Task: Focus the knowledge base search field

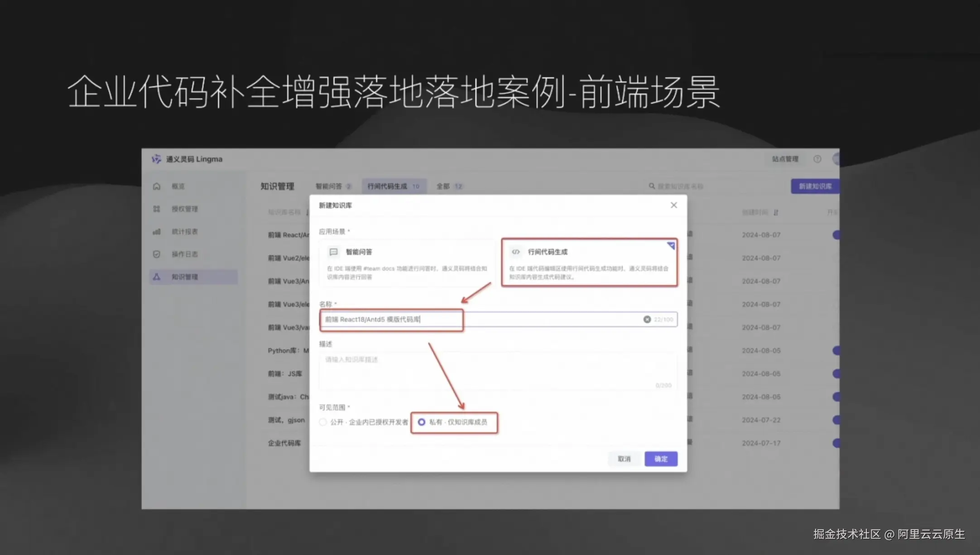Action: tap(714, 186)
